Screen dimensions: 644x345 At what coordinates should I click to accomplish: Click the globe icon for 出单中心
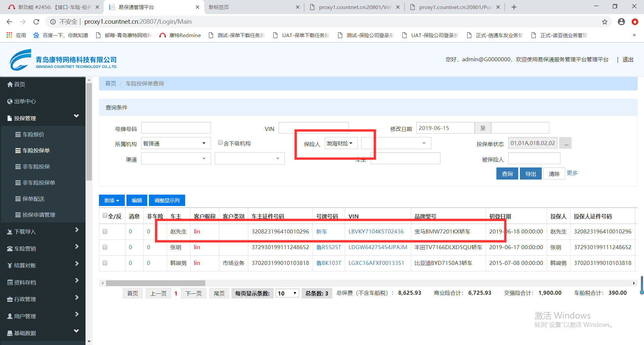click(10, 101)
